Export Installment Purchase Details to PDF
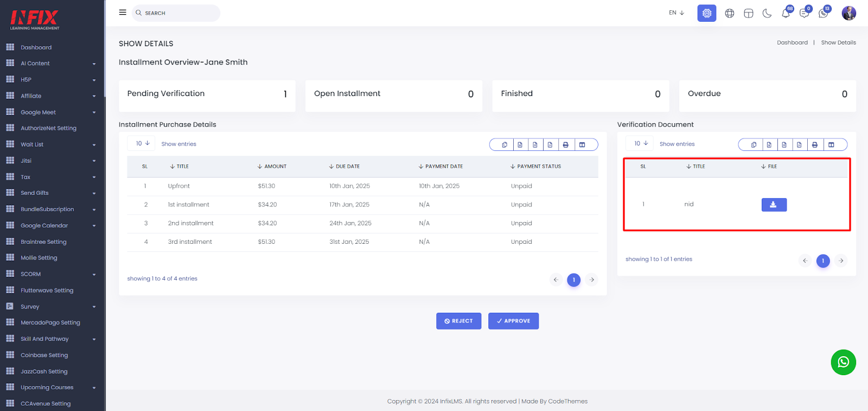Viewport: 868px width, 411px height. click(x=550, y=144)
